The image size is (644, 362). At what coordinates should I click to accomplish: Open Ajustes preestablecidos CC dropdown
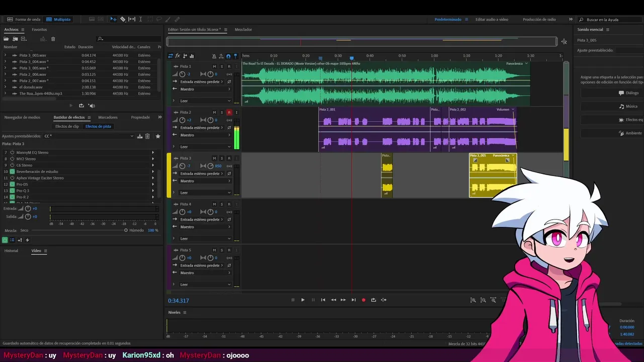pyautogui.click(x=89, y=136)
